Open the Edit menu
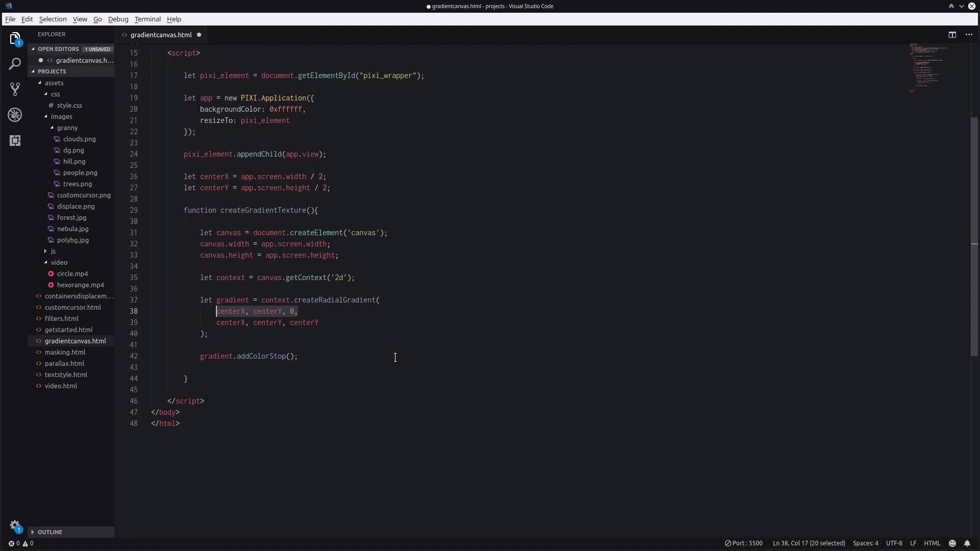This screenshot has height=551, width=980. [27, 19]
